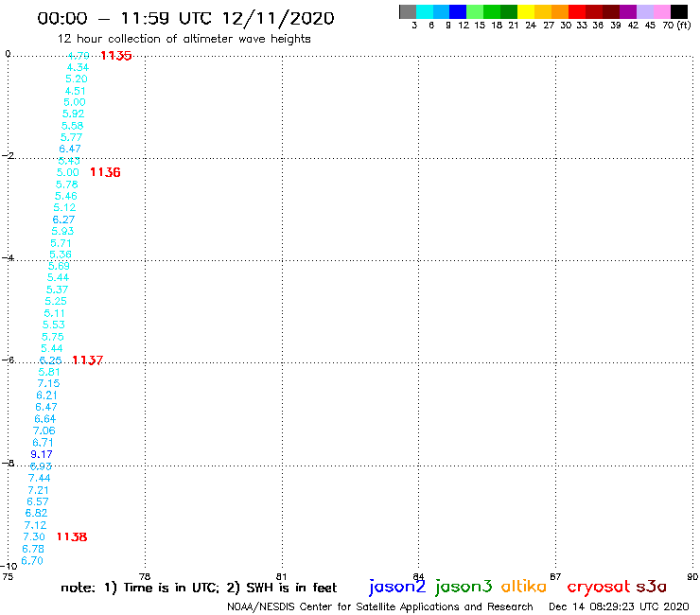Screen dimensions: 700x615
Task: Click the NOAA/NESDIS center credit line
Action: pyautogui.click(x=380, y=606)
